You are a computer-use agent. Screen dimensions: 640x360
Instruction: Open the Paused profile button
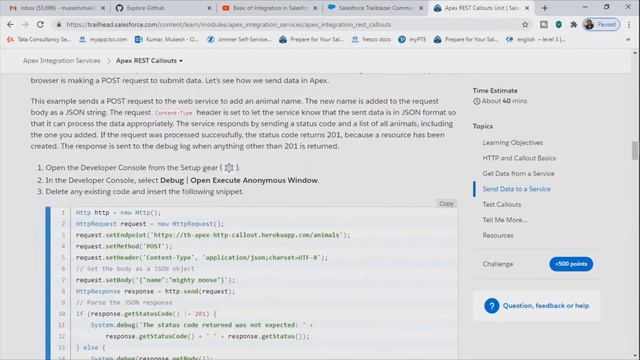601,24
